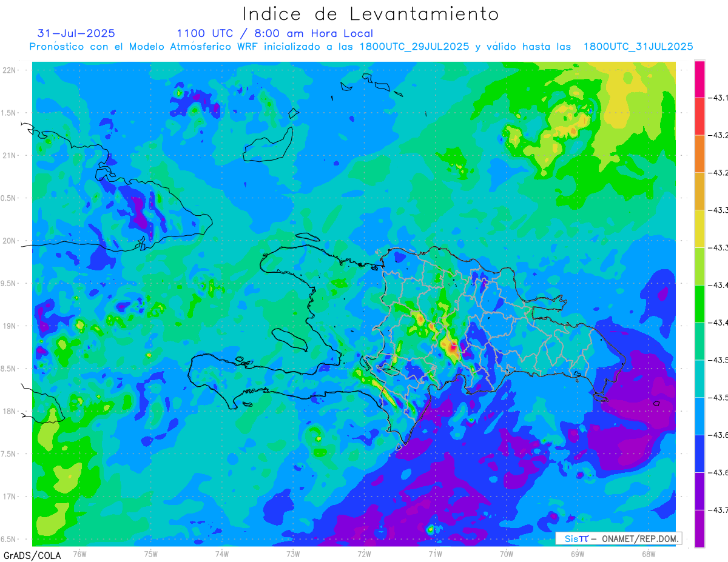The height and width of the screenshot is (562, 728).
Task: Click the dark blue swatch in the color legend
Action: click(699, 453)
